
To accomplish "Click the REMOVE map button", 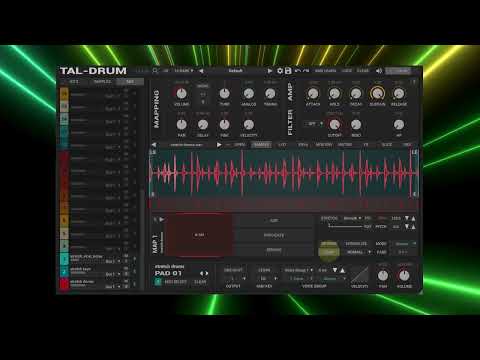I will pos(274,250).
